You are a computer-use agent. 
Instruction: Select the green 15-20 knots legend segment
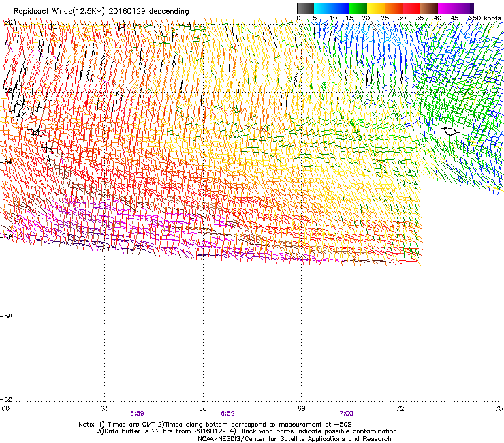358,8
